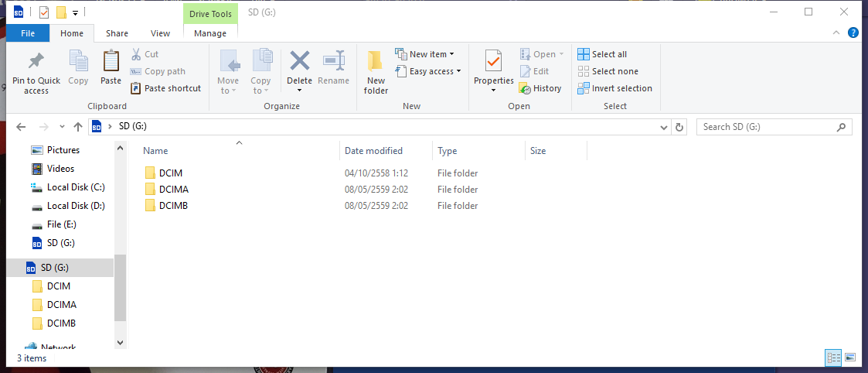Image resolution: width=868 pixels, height=373 pixels.
Task: Select the DCIMA folder in file list
Action: click(174, 190)
